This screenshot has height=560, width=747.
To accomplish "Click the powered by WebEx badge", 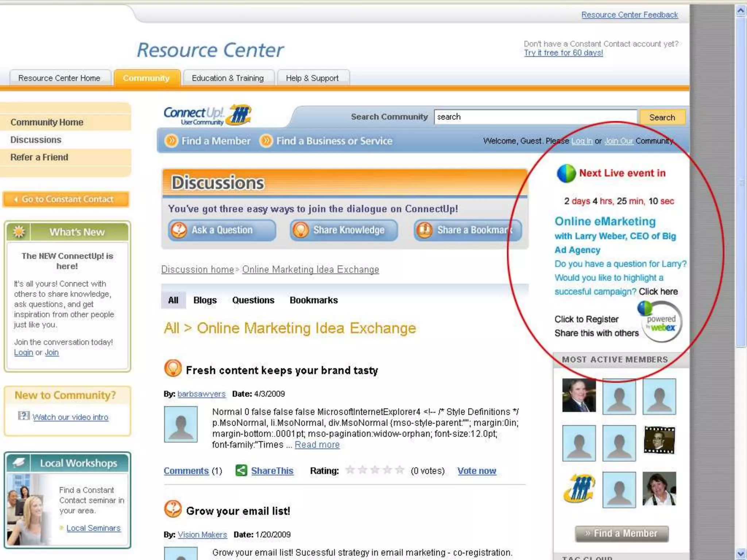I will click(661, 322).
